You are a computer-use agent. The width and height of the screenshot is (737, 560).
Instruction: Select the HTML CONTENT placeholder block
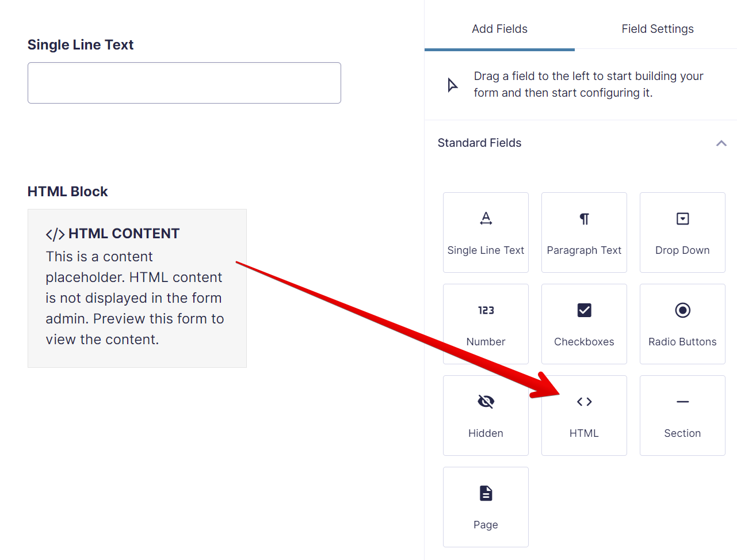pyautogui.click(x=137, y=288)
